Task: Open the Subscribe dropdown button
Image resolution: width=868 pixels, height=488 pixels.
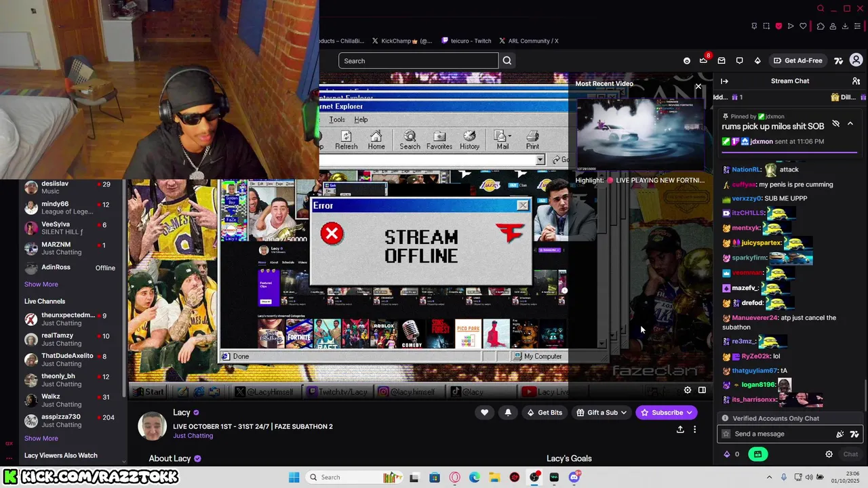Action: [667, 412]
